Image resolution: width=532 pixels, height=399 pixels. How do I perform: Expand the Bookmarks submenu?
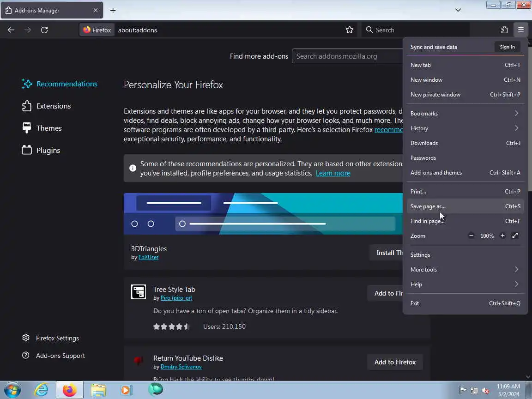465,113
